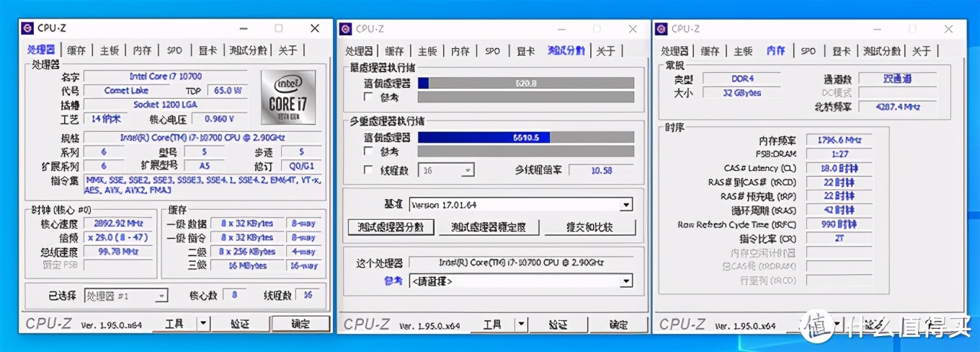Select 缓存 tab in benchmark window
980x352 pixels.
[394, 50]
